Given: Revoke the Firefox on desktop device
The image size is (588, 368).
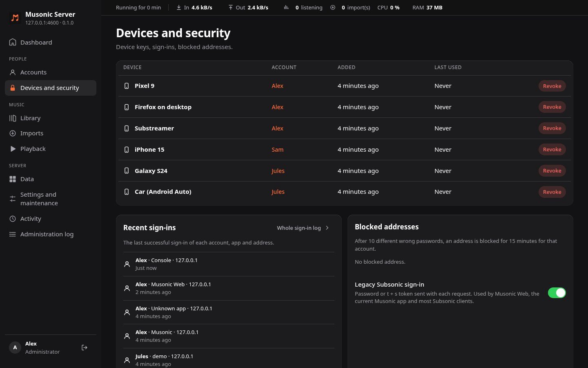Looking at the screenshot, I should (552, 107).
